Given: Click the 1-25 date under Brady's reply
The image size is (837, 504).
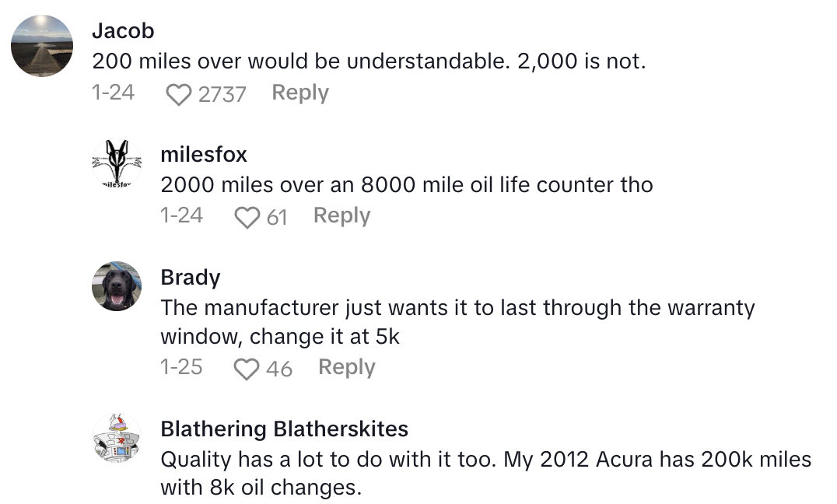Looking at the screenshot, I should 181,367.
